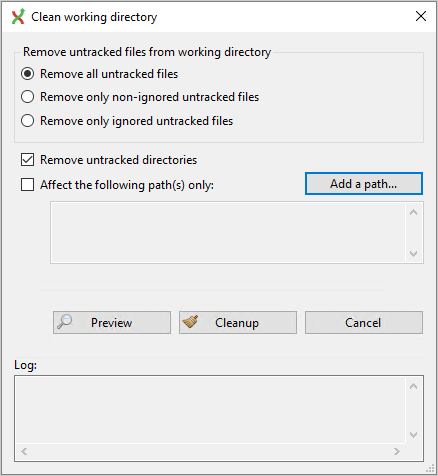Cancel the clean dialog
This screenshot has height=476, width=438.
pos(364,322)
